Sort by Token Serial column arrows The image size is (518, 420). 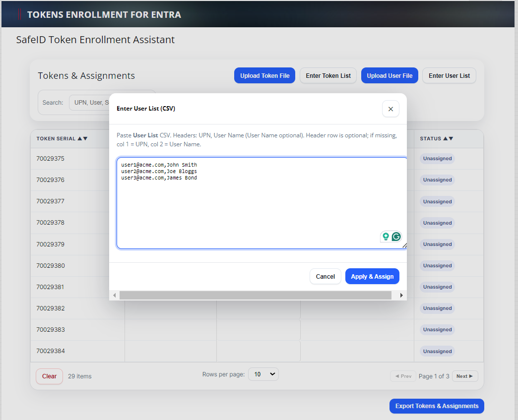pos(82,139)
